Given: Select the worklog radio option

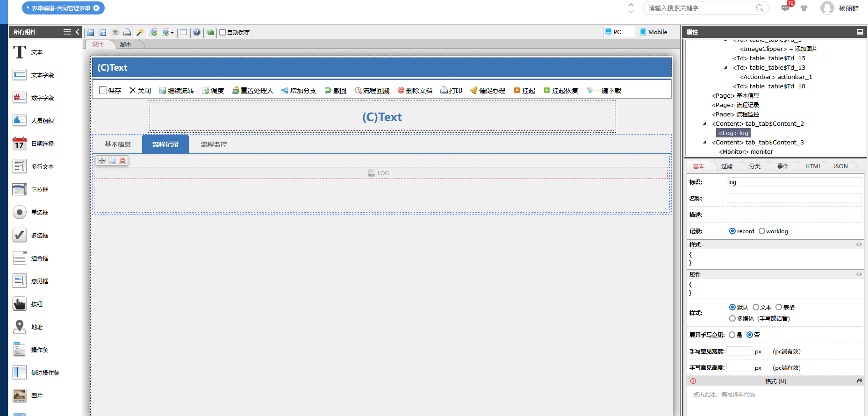Looking at the screenshot, I should point(762,231).
